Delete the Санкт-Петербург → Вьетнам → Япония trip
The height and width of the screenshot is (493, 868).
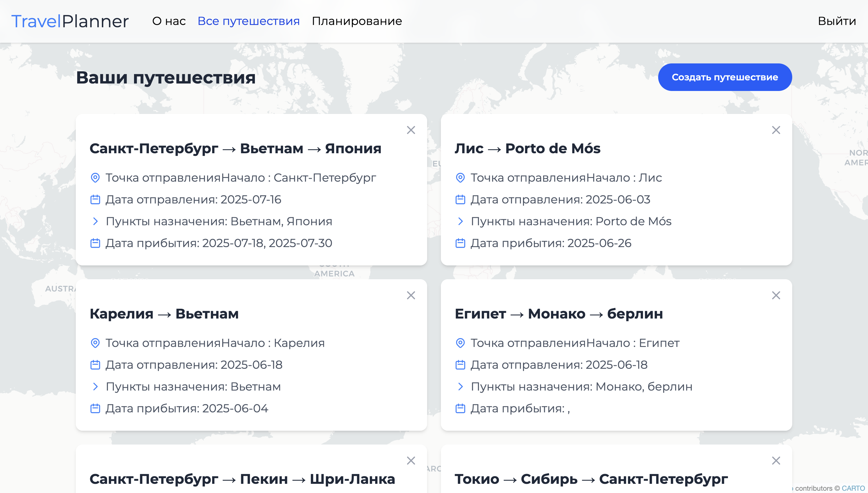click(411, 130)
